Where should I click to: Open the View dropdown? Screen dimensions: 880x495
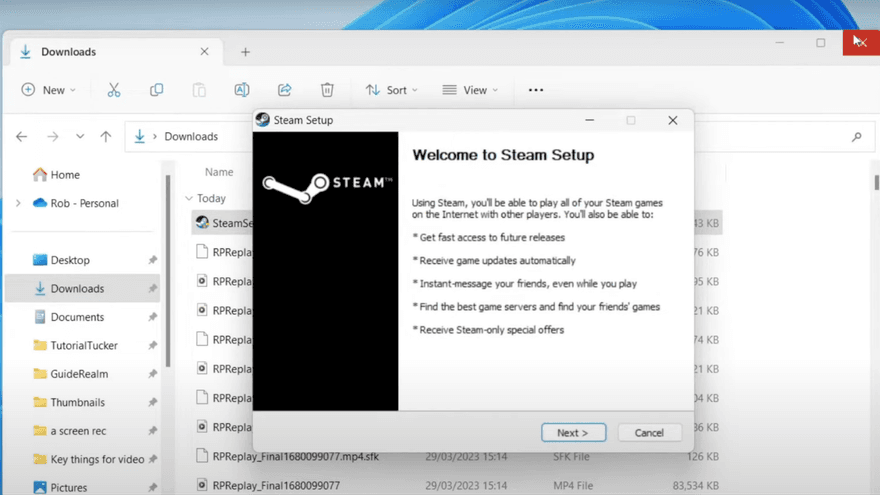(470, 90)
